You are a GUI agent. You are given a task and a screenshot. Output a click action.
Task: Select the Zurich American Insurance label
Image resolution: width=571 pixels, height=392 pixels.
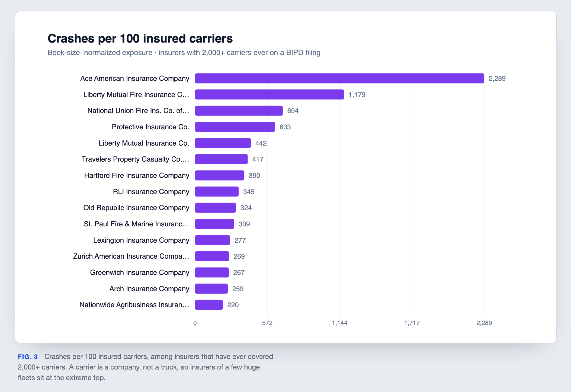pos(131,256)
